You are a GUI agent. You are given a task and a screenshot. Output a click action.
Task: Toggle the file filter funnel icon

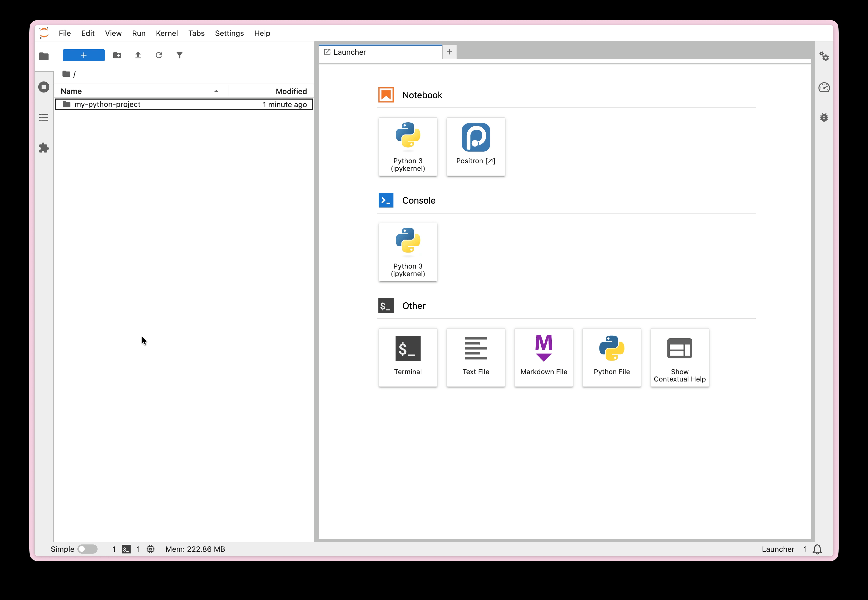179,55
